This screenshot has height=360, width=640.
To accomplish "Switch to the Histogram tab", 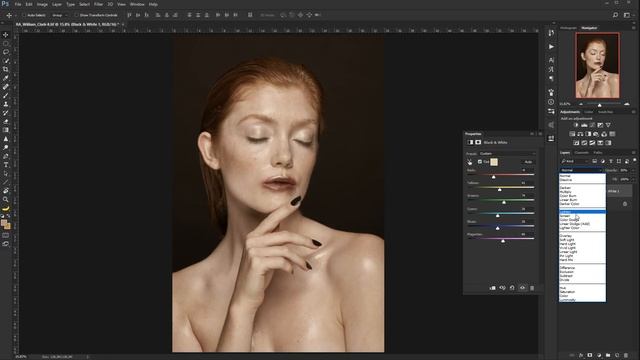I will pos(568,28).
